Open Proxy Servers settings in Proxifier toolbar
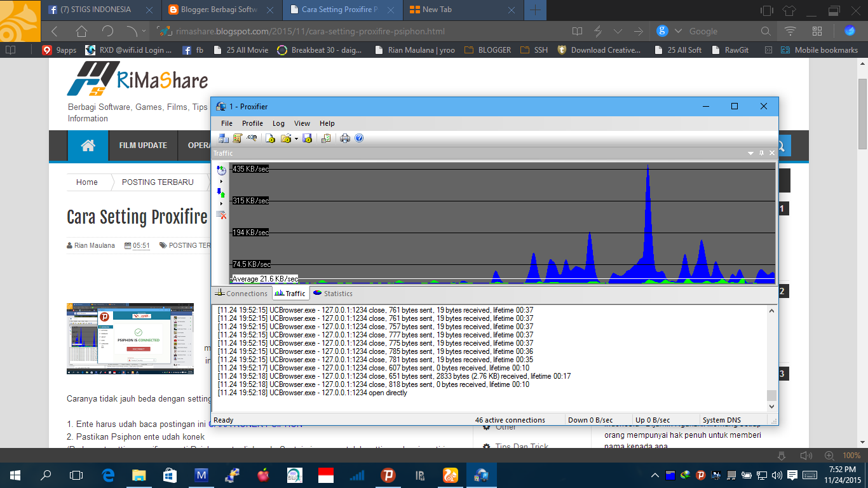 pyautogui.click(x=224, y=138)
